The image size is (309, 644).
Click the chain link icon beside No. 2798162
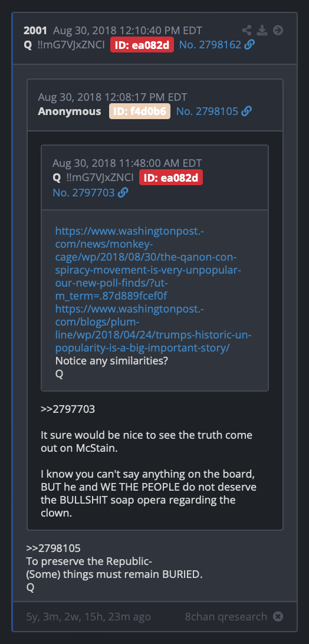249,45
